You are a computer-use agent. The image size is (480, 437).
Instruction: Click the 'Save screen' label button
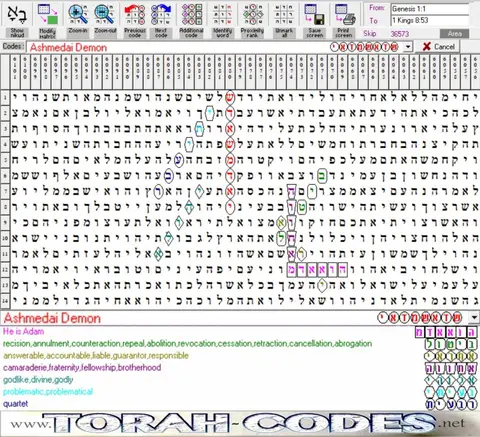point(315,33)
